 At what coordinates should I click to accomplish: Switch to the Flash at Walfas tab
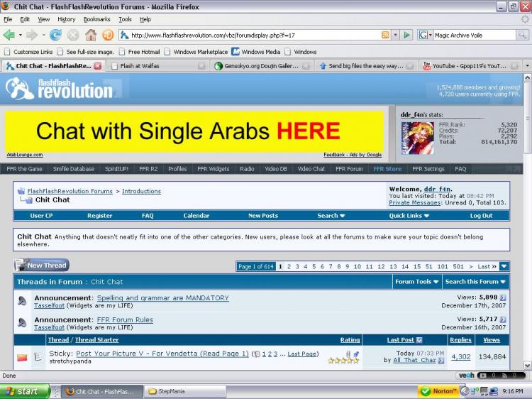pos(157,66)
